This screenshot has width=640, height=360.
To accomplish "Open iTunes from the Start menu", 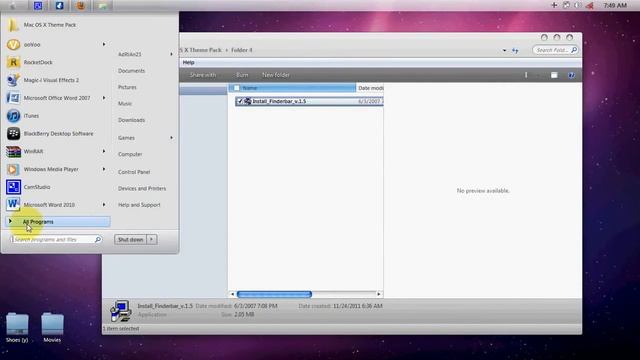I will click(x=31, y=116).
